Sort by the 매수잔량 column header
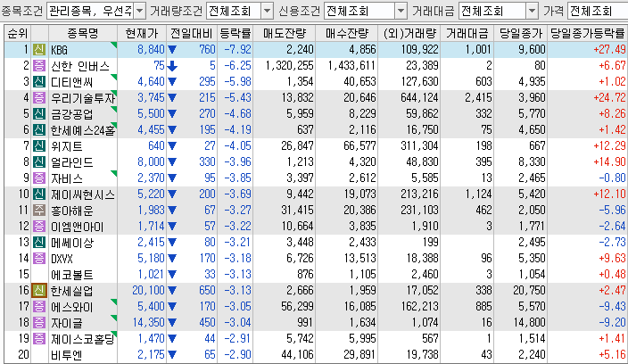The image size is (628, 364). [x=347, y=33]
